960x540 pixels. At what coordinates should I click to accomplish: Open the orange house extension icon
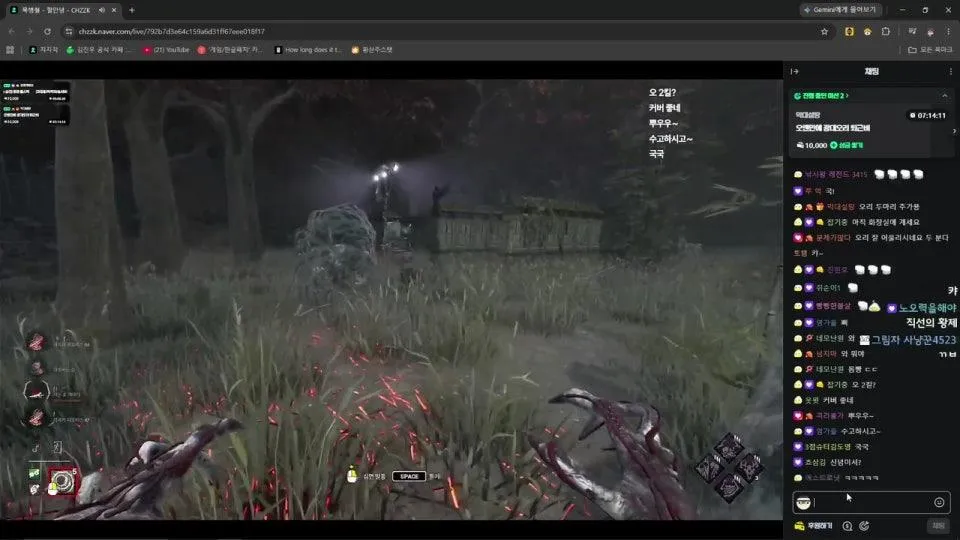868,31
